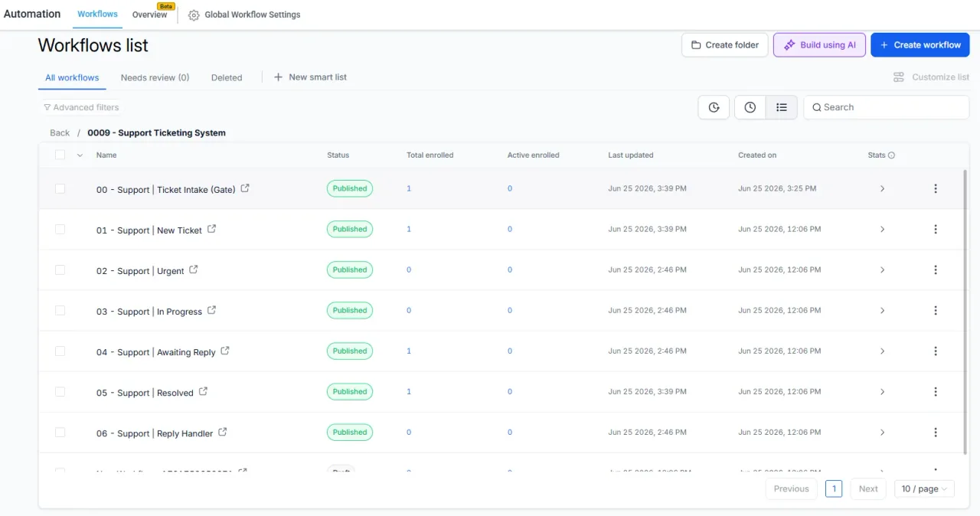Viewport: 980px width, 516px height.
Task: Open external link icon for 06 Reply Handler
Action: tap(223, 432)
